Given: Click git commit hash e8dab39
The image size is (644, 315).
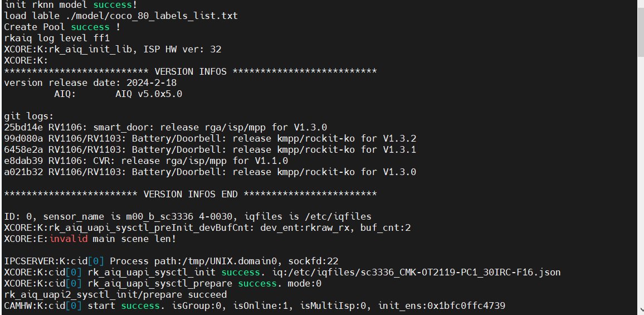Looking at the screenshot, I should coord(23,161).
